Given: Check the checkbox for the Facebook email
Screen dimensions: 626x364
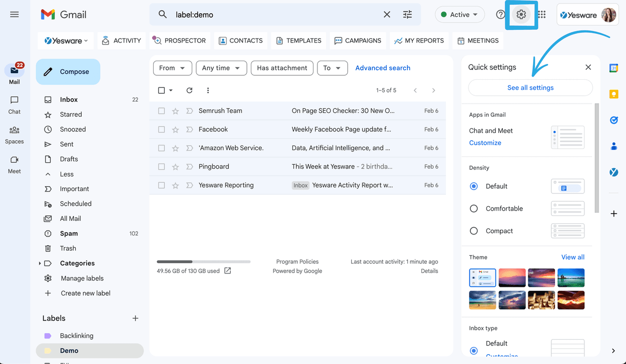Looking at the screenshot, I should [x=161, y=129].
